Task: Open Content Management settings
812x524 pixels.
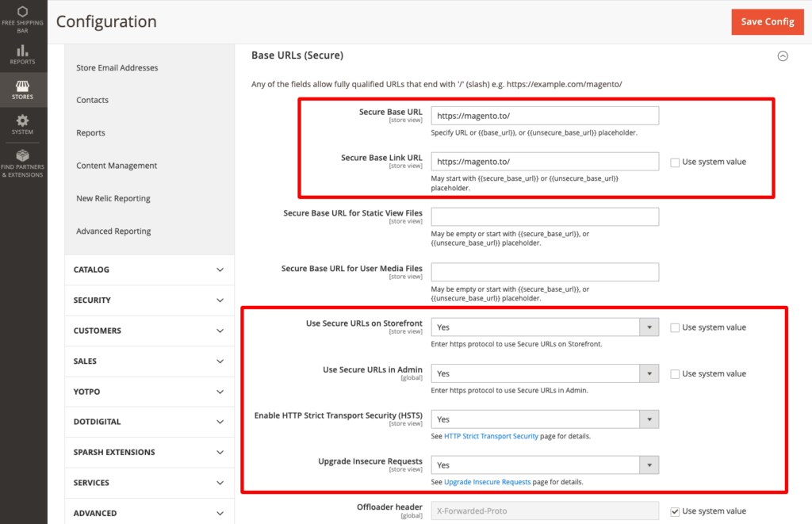Action: point(117,166)
